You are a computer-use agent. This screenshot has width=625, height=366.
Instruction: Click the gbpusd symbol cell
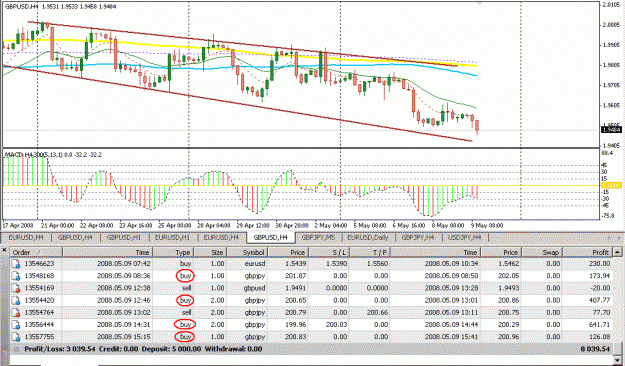click(x=255, y=288)
